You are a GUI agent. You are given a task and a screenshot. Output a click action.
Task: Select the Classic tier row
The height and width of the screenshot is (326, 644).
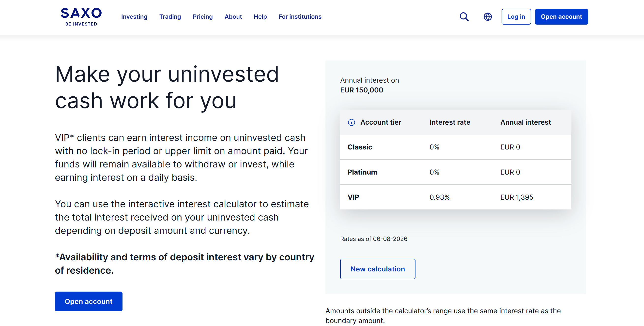pyautogui.click(x=456, y=147)
